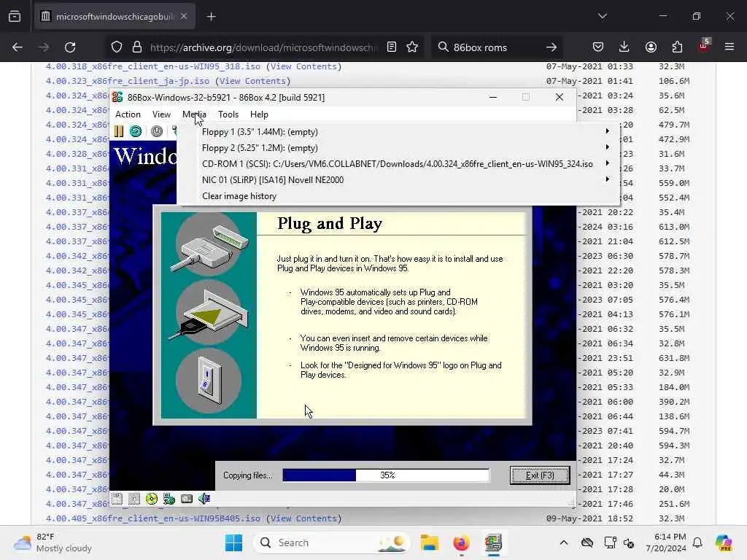Image resolution: width=747 pixels, height=560 pixels.
Task: Click the archive.org URL address field
Action: pos(264,47)
